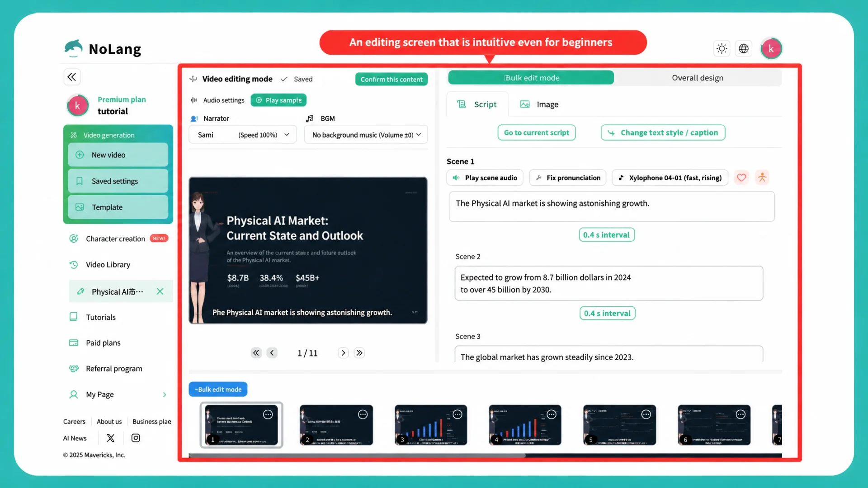Jump to first slide
Screen dimensions: 868x488
point(256,353)
